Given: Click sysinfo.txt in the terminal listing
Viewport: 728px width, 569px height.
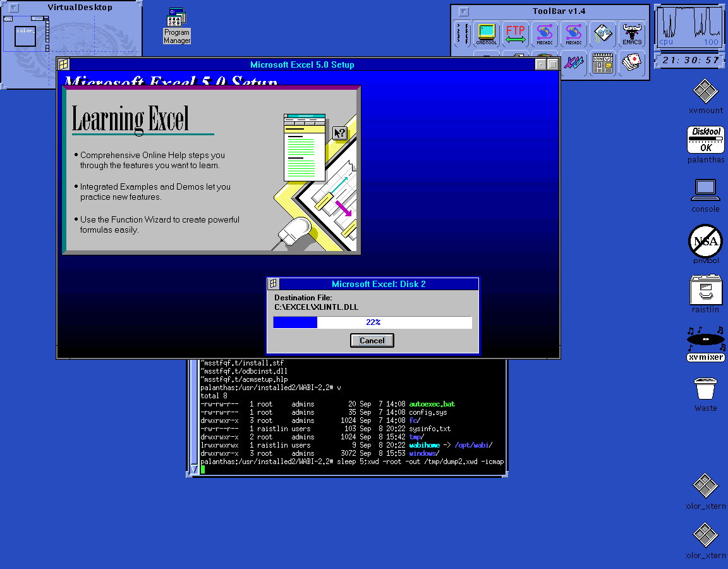Looking at the screenshot, I should pyautogui.click(x=430, y=429).
